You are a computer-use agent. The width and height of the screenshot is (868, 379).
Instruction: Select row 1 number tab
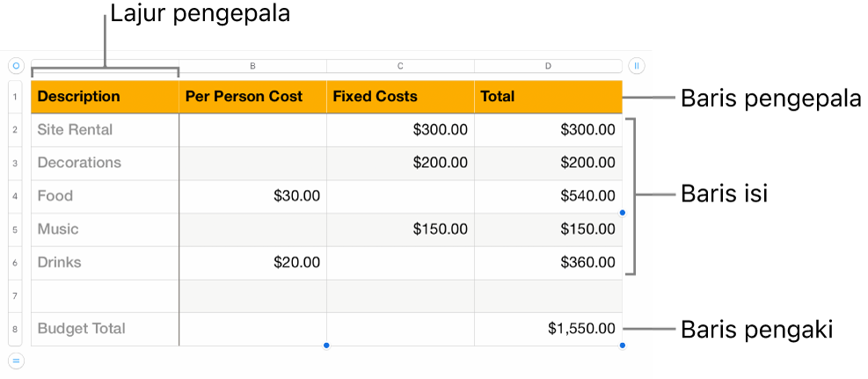[x=16, y=97]
